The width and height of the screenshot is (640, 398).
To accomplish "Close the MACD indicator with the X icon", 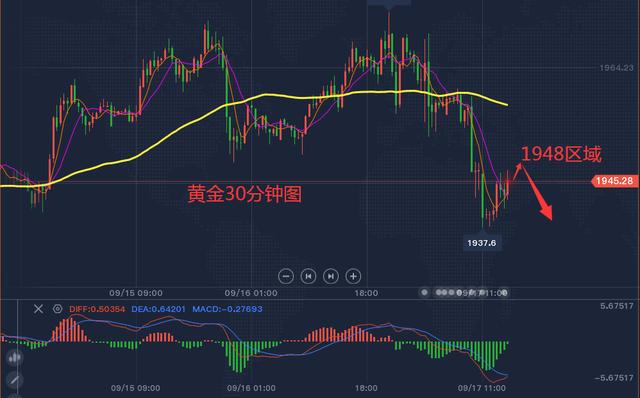I will tap(38, 309).
